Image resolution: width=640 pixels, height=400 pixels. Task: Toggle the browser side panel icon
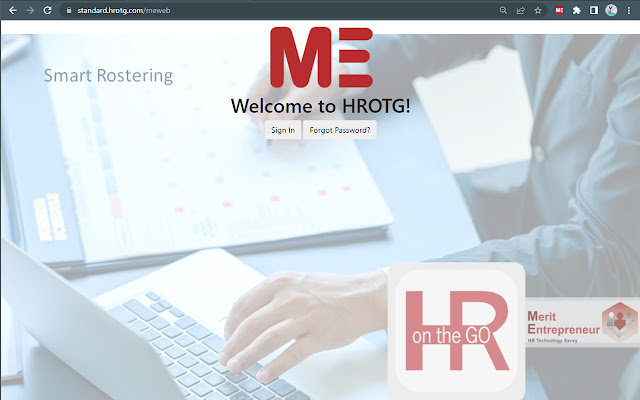click(x=593, y=11)
